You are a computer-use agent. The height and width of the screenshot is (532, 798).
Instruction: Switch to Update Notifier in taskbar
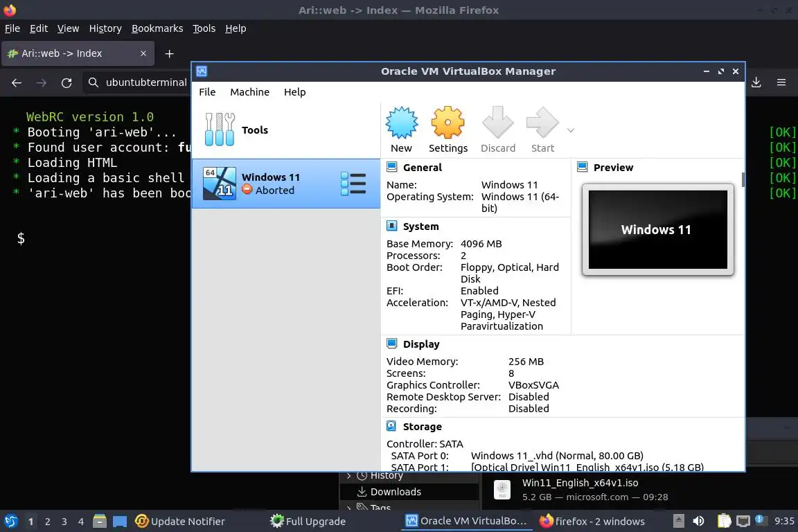[180, 522]
